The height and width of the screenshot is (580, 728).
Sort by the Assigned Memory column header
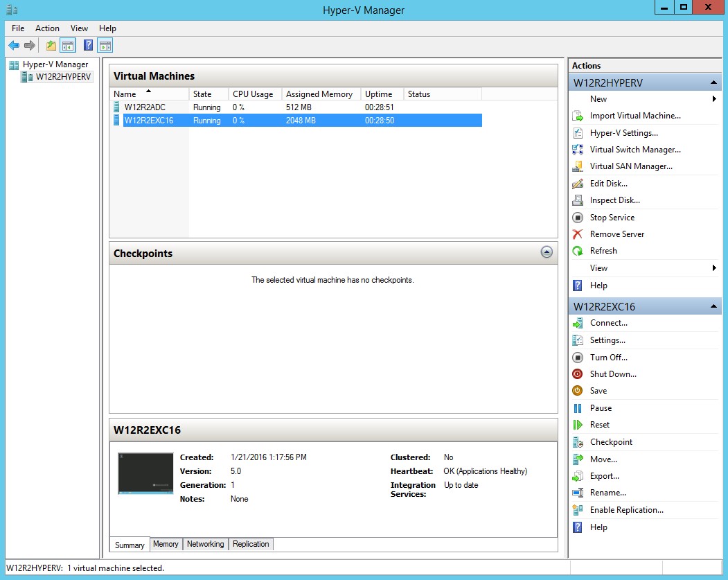tap(321, 94)
